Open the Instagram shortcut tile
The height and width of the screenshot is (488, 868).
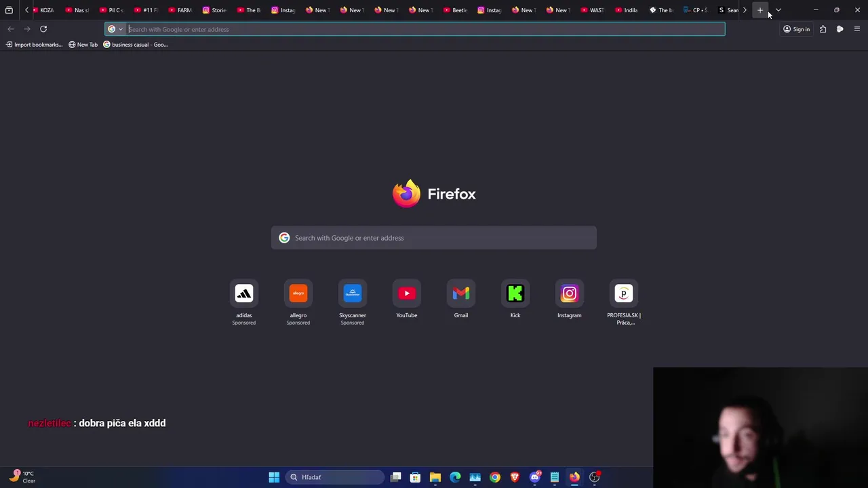click(x=570, y=299)
